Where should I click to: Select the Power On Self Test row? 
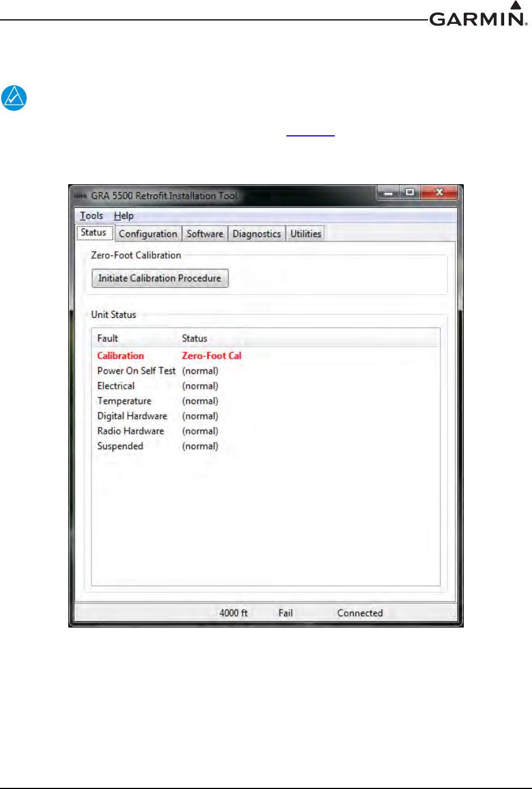pos(265,371)
